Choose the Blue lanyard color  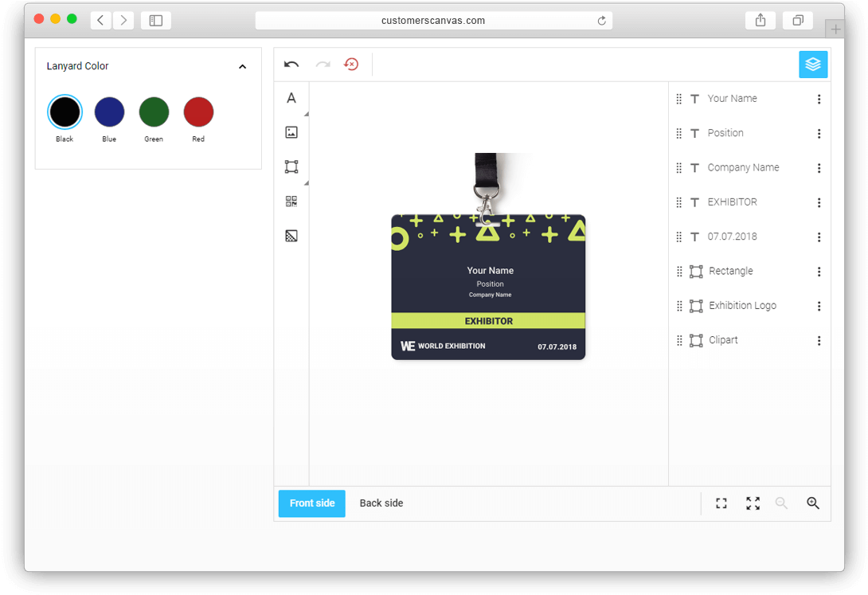pyautogui.click(x=109, y=112)
